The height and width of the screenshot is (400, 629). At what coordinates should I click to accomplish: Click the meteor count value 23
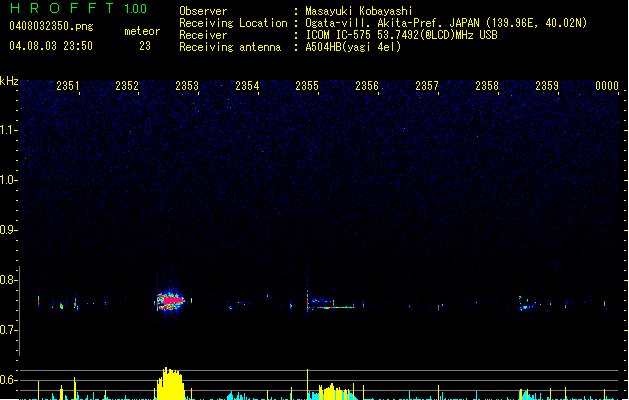tap(145, 46)
